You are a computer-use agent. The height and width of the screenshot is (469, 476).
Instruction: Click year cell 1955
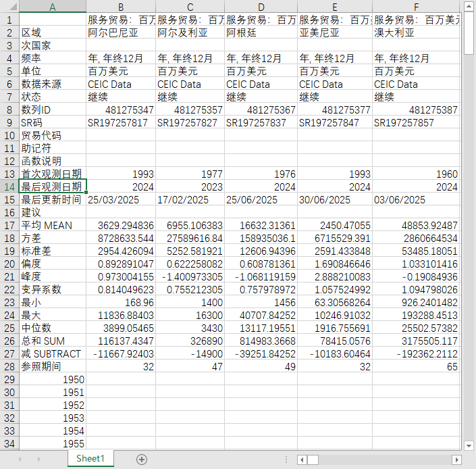tap(53, 443)
